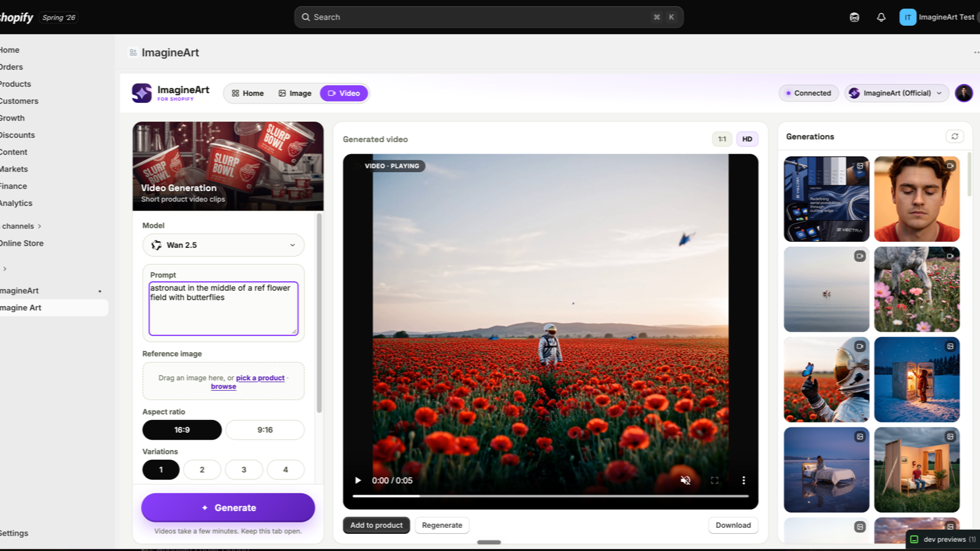Screen dimensions: 980x551
Task: Open Analytics in the Shopify sidebar
Action: click(x=16, y=203)
